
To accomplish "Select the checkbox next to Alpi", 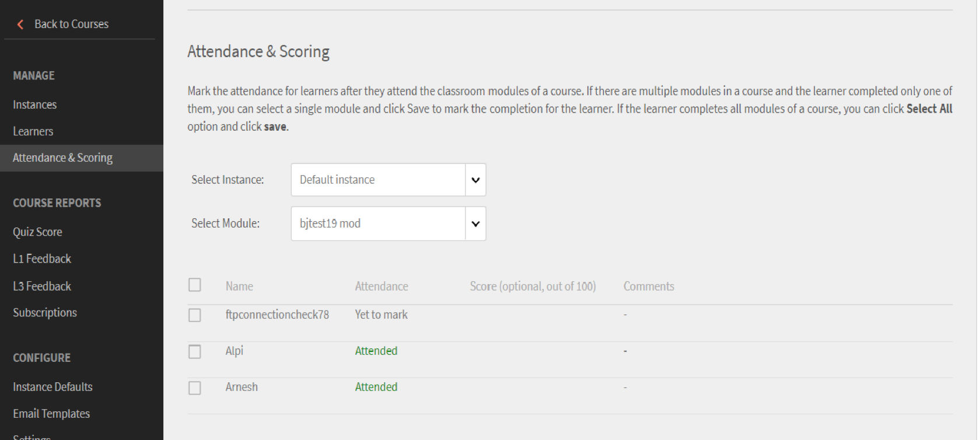I will point(195,351).
